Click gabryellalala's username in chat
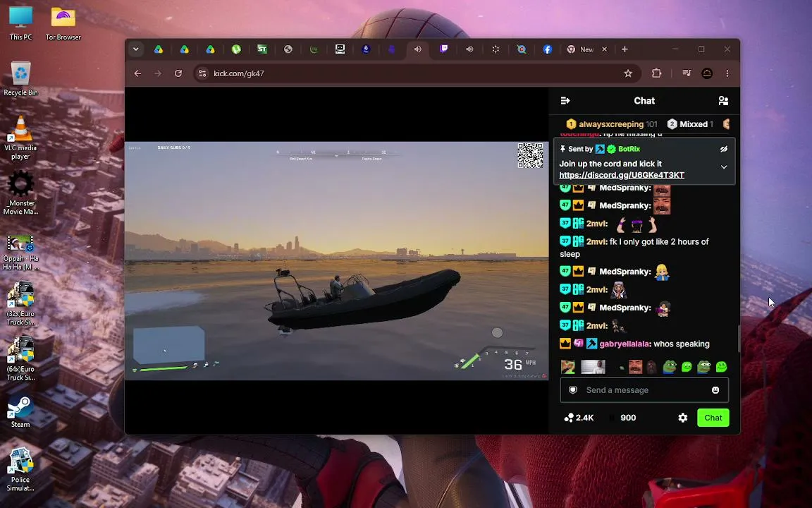812x508 pixels. pos(625,344)
